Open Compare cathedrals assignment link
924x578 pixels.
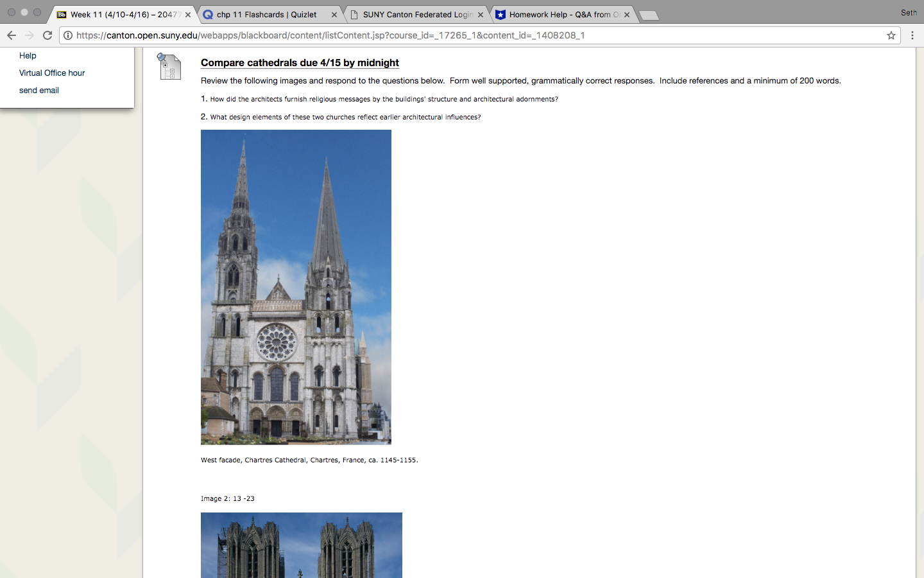300,62
